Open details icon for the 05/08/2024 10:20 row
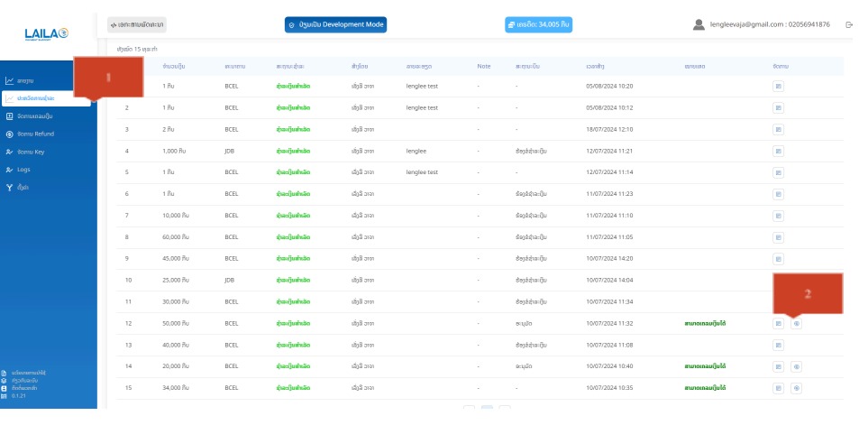The width and height of the screenshot is (868, 425). (778, 86)
